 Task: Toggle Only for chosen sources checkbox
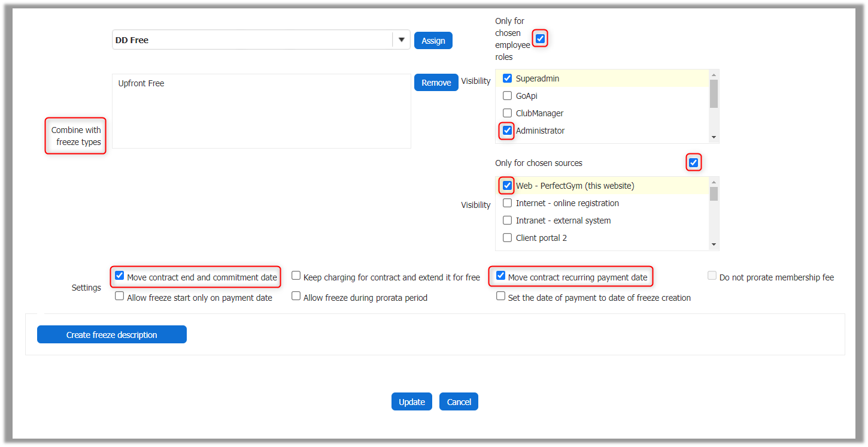(693, 162)
